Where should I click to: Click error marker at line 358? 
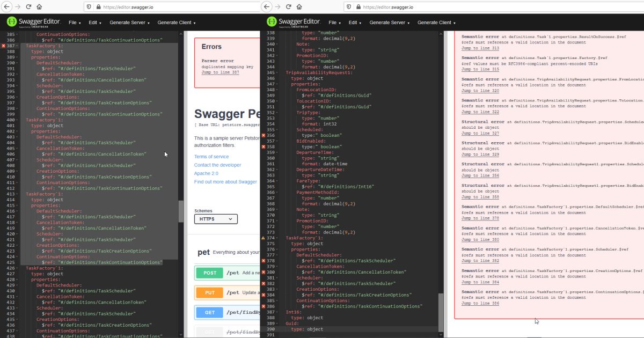tap(264, 146)
